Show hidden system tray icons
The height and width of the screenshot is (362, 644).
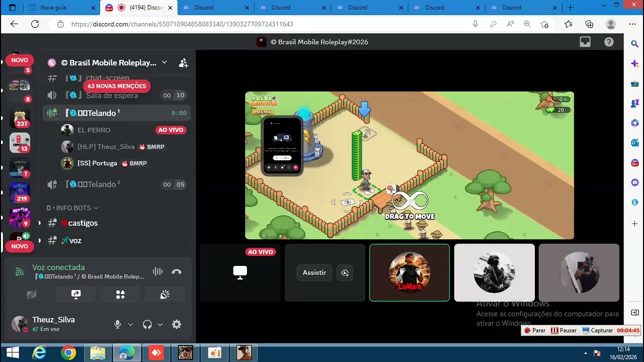click(x=585, y=353)
